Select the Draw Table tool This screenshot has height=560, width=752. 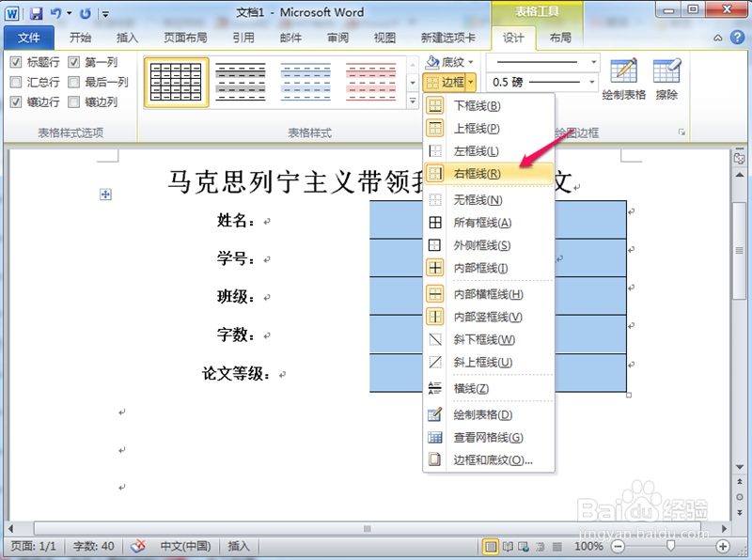[x=625, y=75]
